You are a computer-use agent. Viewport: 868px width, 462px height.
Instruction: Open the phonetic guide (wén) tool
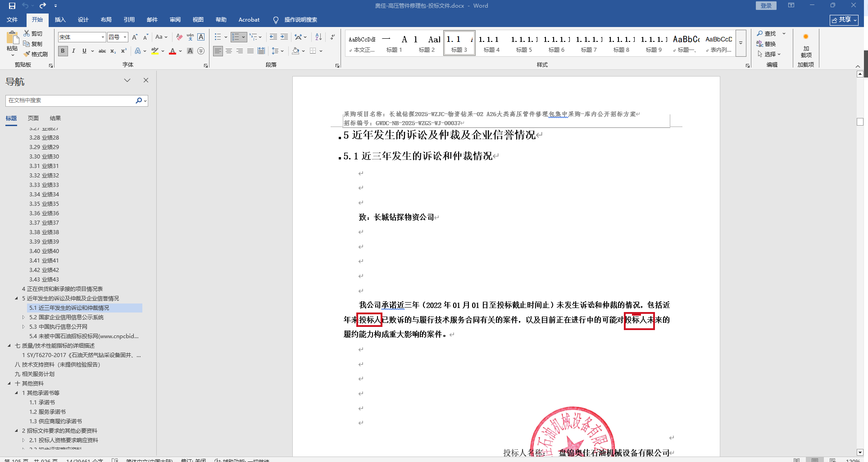point(190,37)
